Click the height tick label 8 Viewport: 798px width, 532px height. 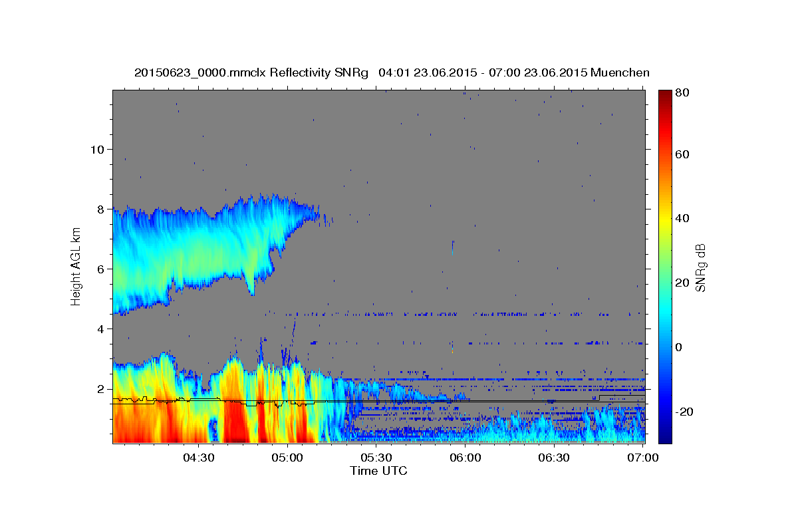coord(100,209)
